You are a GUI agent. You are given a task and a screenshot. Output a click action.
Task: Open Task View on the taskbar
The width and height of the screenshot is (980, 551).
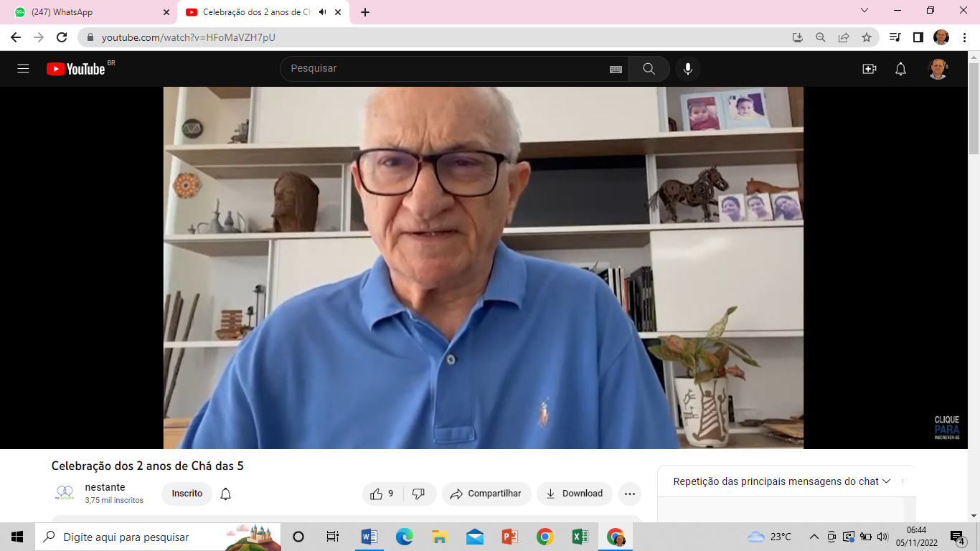[333, 537]
